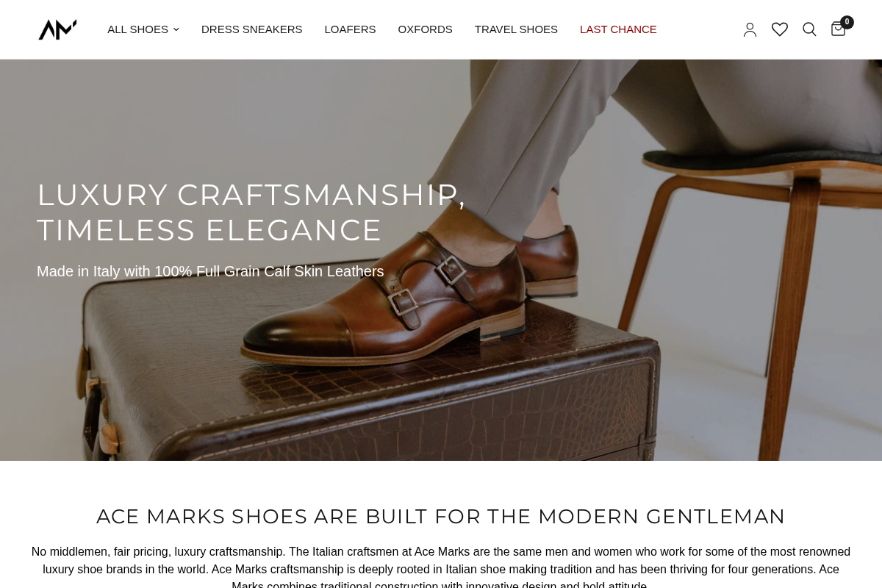
Task: Open the OXFORDS navigation item
Action: coord(425,29)
